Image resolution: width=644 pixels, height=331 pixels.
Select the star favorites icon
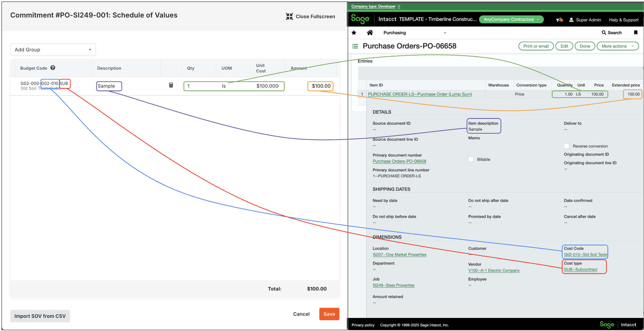tap(354, 32)
